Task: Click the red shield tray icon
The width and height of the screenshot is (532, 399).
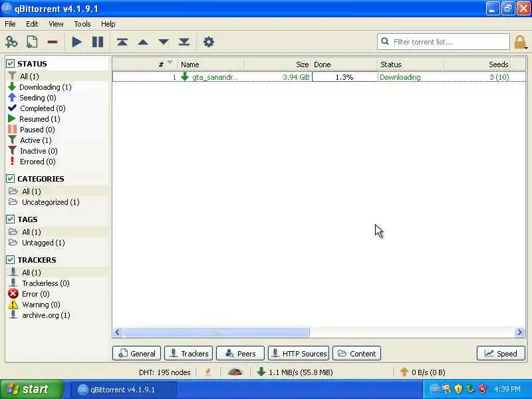Action: coord(482,389)
